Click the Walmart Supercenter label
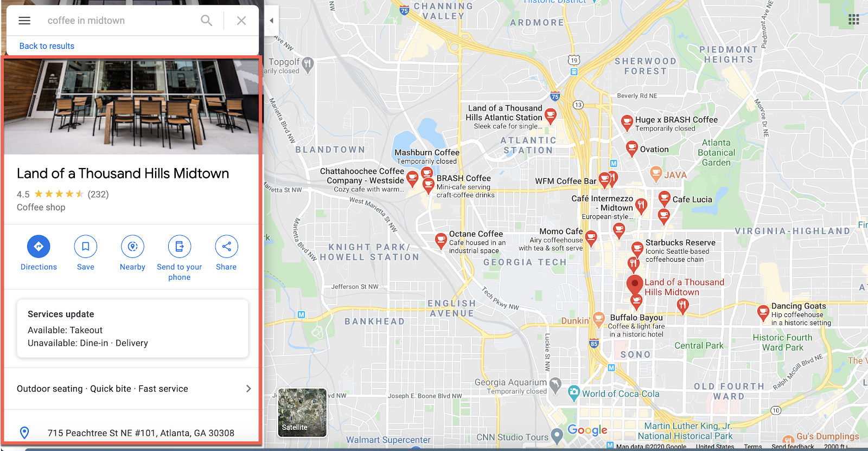868x451 pixels. tap(388, 440)
